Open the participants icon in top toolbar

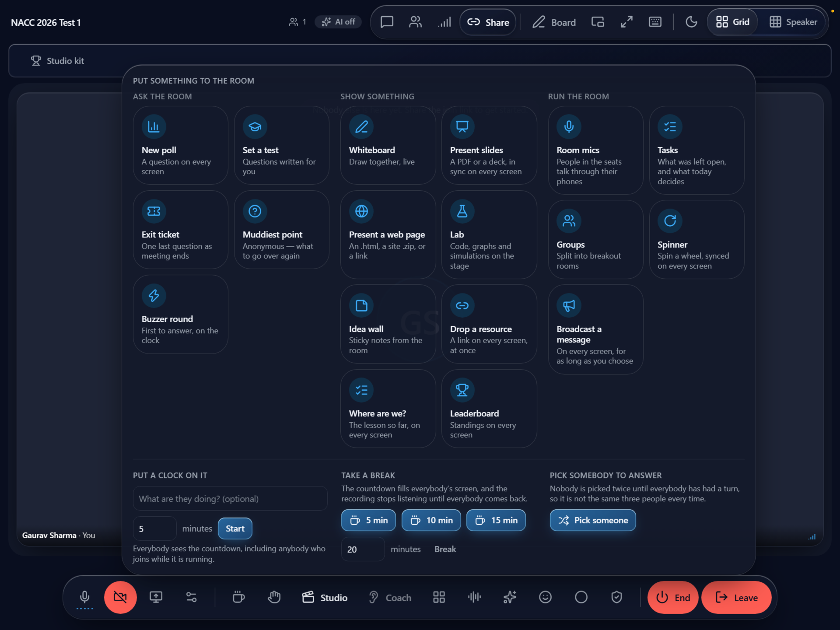[415, 22]
